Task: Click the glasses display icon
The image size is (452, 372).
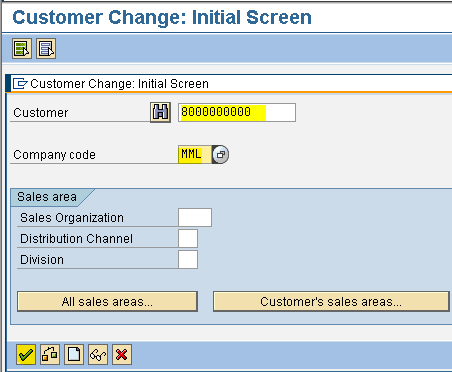Action: (x=98, y=355)
